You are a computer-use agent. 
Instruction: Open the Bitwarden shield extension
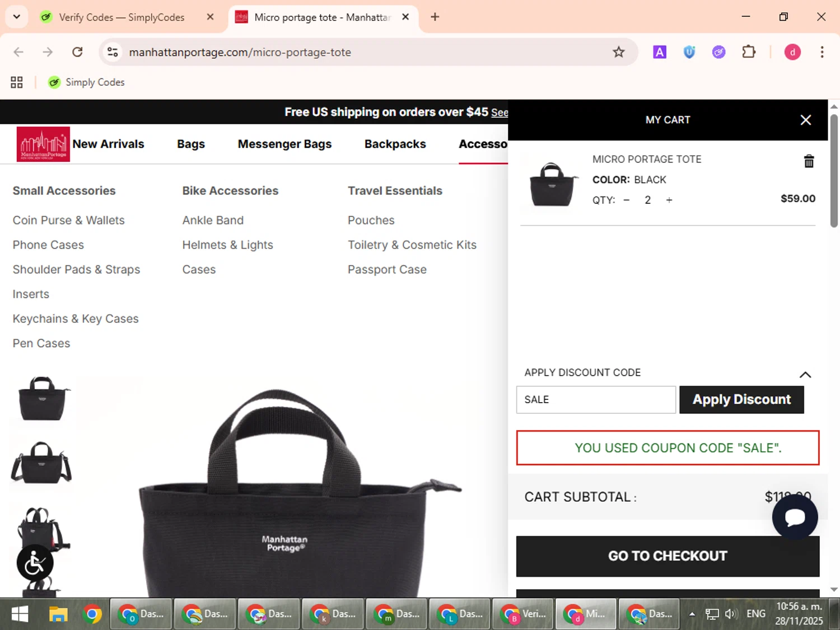pyautogui.click(x=689, y=52)
